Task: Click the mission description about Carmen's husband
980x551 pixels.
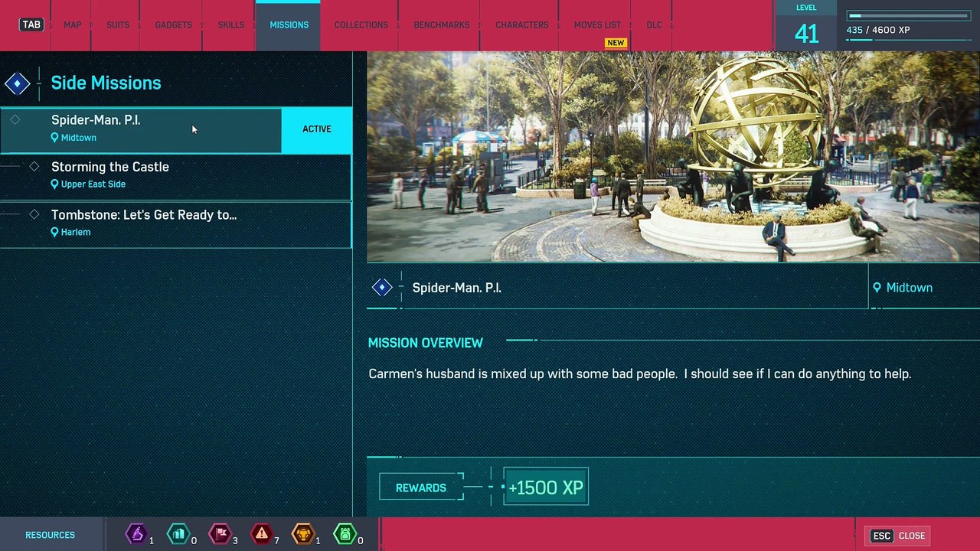Action: pos(639,374)
